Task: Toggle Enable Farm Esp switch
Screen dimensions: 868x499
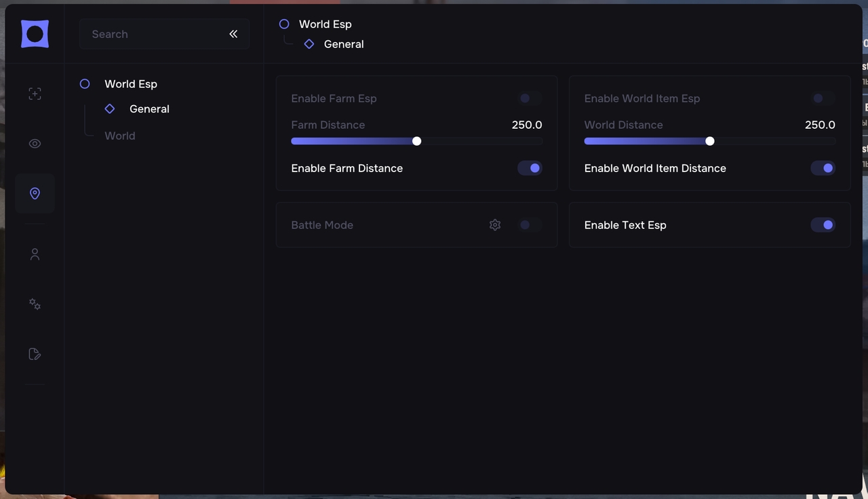Action: click(530, 98)
